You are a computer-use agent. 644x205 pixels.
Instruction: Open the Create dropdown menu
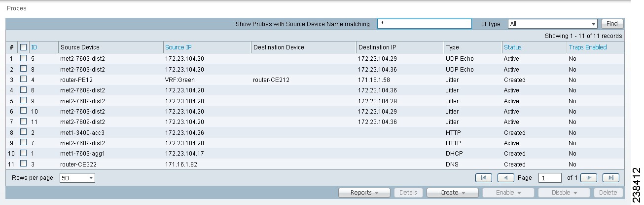pos(452,193)
